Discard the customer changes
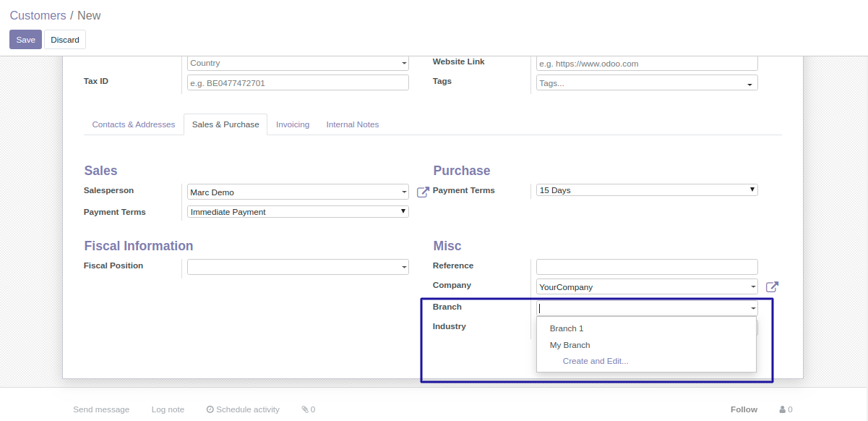 65,40
